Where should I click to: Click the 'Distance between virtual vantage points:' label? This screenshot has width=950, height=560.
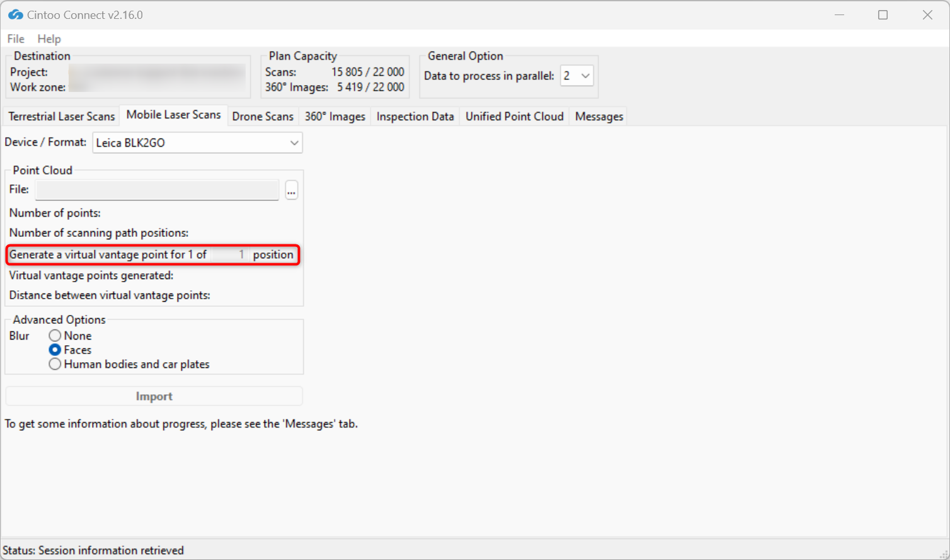point(110,295)
